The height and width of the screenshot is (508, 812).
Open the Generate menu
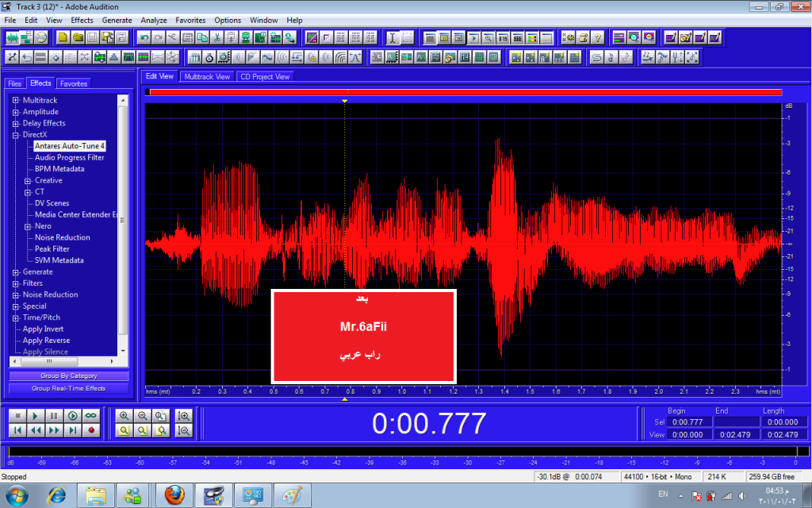[x=117, y=20]
